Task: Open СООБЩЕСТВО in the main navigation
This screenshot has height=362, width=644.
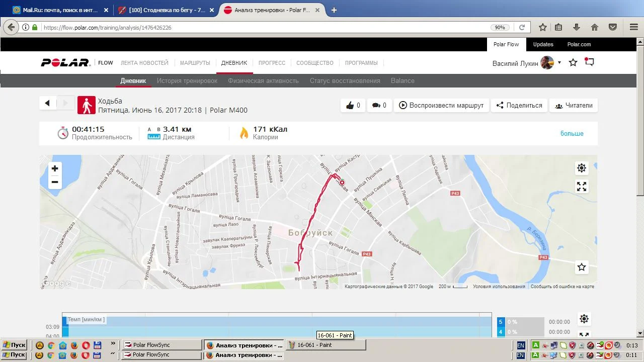Action: 315,63
